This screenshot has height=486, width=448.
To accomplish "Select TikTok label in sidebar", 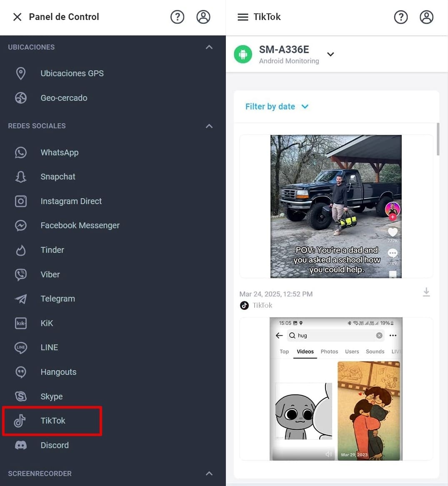I will click(x=53, y=421).
